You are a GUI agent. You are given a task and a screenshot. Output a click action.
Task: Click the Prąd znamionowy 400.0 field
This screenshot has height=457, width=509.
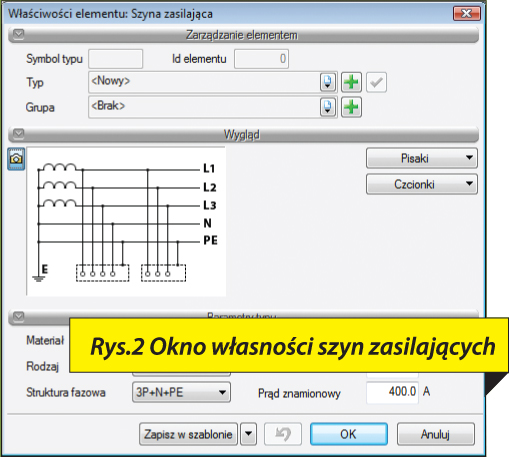392,392
